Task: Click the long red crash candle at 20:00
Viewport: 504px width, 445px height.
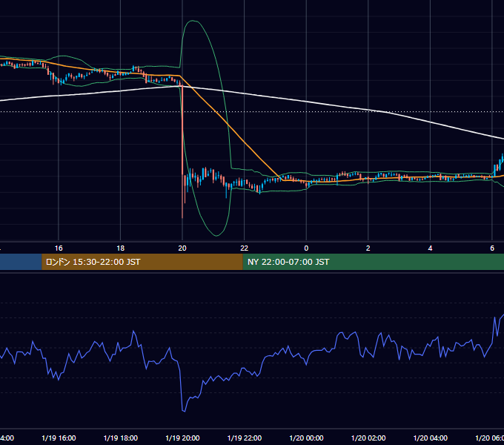Action: pos(182,150)
